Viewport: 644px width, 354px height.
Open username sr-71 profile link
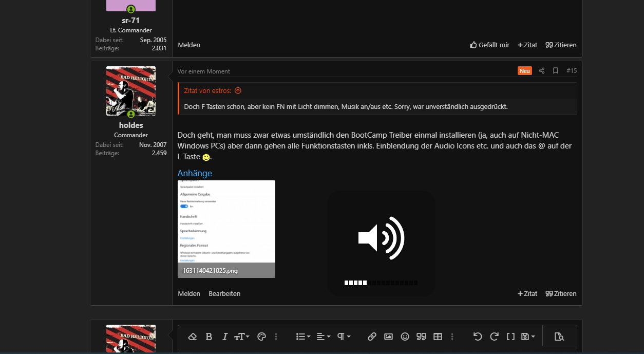pos(131,21)
